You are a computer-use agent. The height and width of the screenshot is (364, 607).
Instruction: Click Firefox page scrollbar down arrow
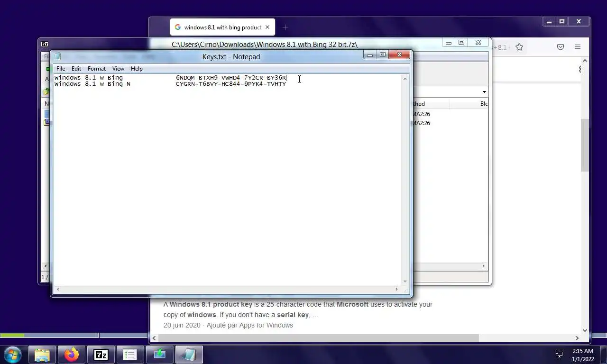pyautogui.click(x=585, y=330)
